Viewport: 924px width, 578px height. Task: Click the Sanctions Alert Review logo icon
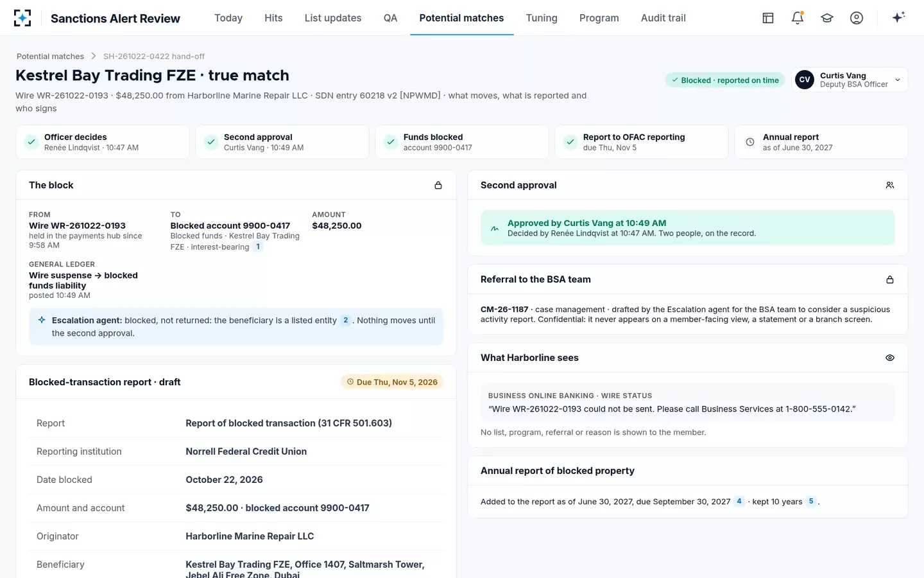click(x=22, y=18)
